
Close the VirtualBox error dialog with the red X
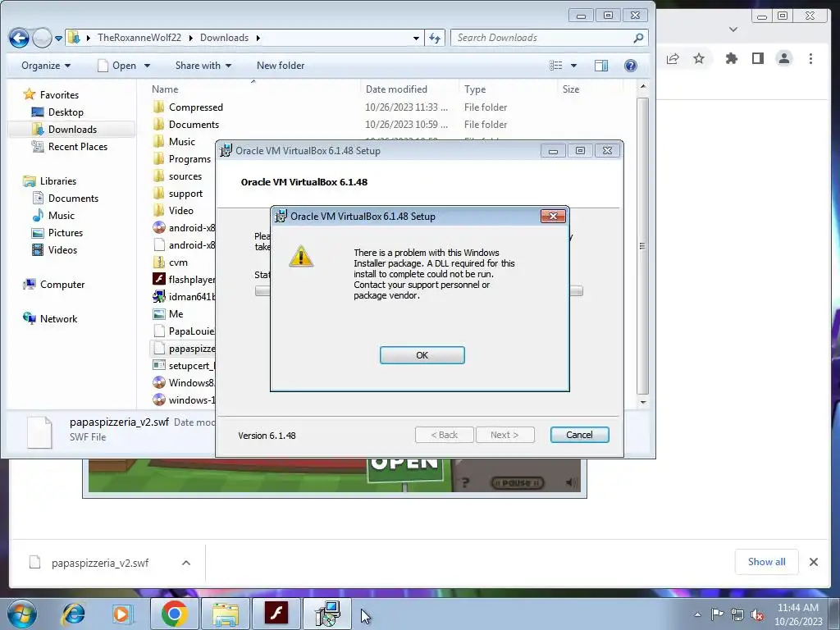point(553,216)
